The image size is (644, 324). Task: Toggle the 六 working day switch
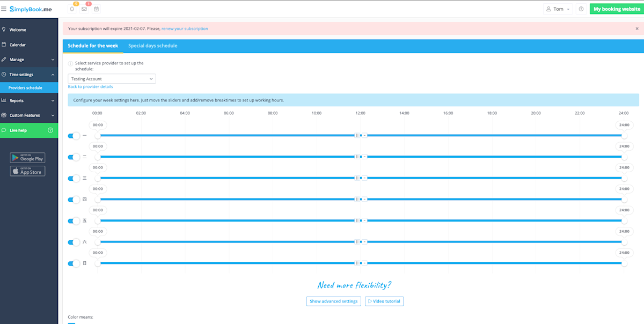[x=74, y=242]
